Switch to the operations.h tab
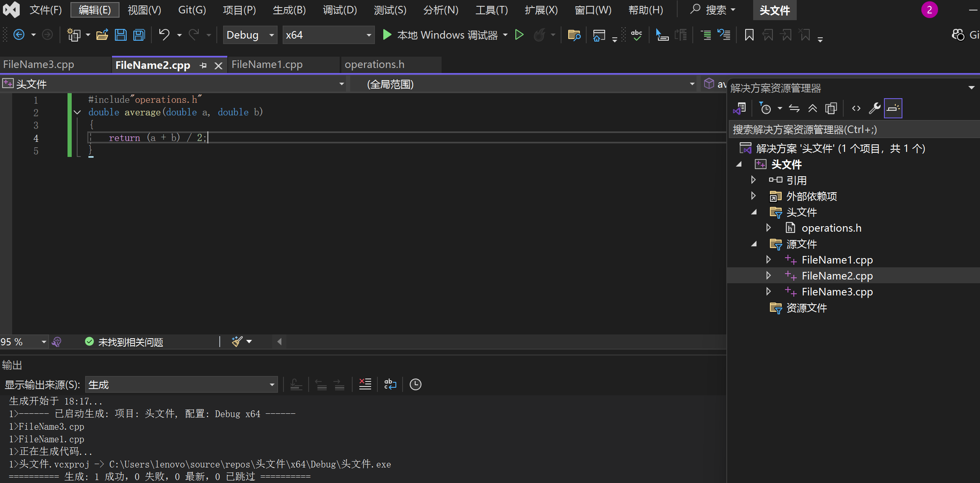 [374, 65]
